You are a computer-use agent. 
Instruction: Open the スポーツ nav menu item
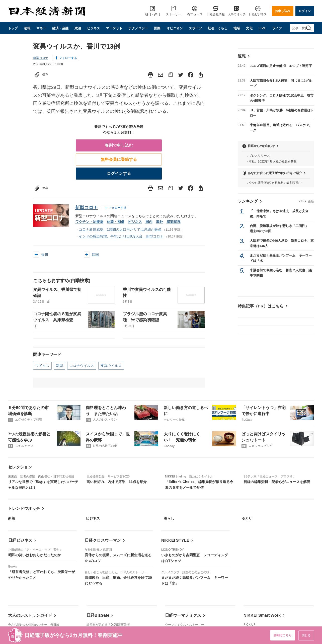click(x=195, y=28)
